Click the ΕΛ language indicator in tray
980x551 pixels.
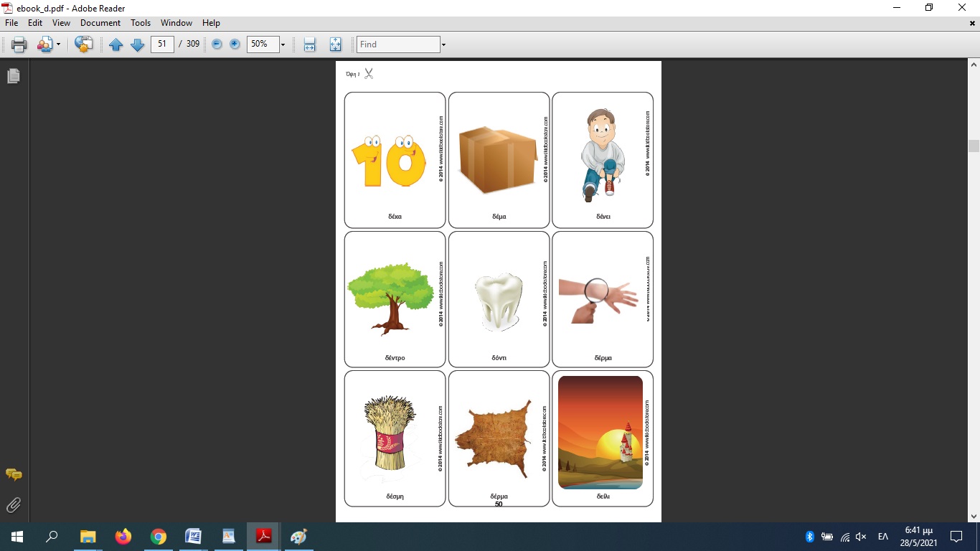click(883, 537)
